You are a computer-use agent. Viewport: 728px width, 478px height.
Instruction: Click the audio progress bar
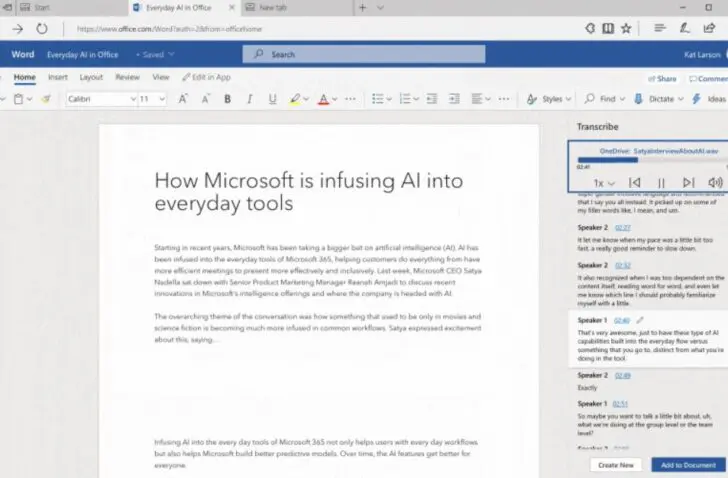tap(652, 160)
